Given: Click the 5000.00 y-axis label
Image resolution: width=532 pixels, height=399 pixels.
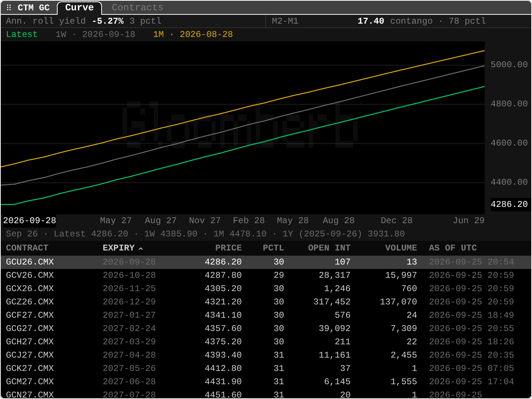Looking at the screenshot, I should coord(509,65).
